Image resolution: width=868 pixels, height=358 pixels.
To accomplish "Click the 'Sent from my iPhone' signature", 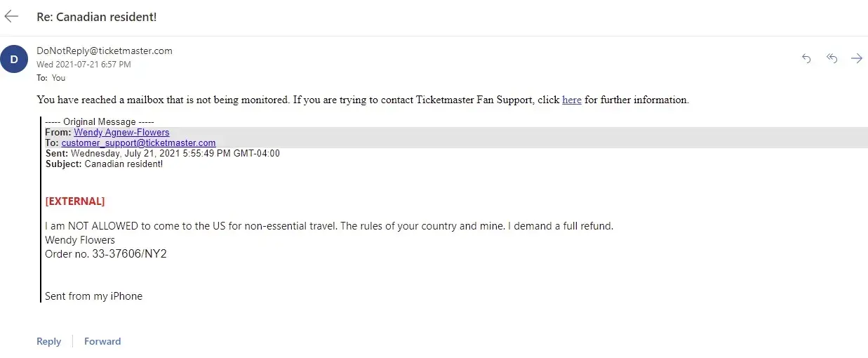I will 93,296.
